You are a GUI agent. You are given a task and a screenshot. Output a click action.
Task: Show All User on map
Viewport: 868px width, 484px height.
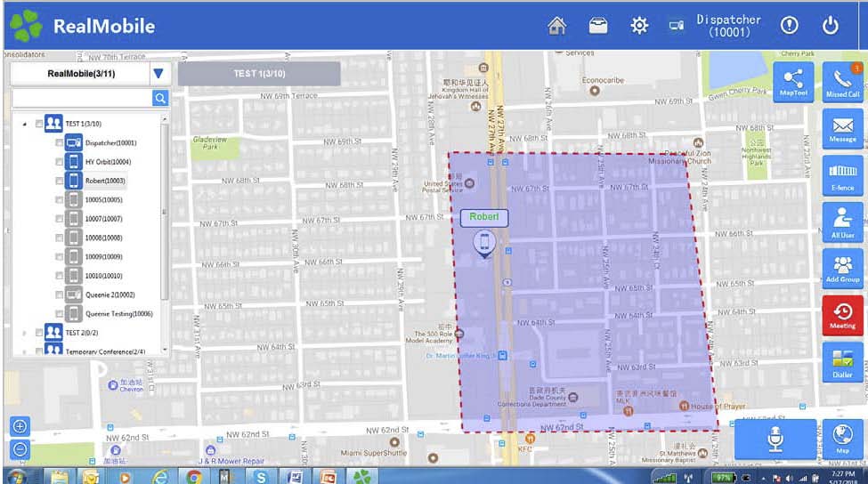[x=842, y=222]
